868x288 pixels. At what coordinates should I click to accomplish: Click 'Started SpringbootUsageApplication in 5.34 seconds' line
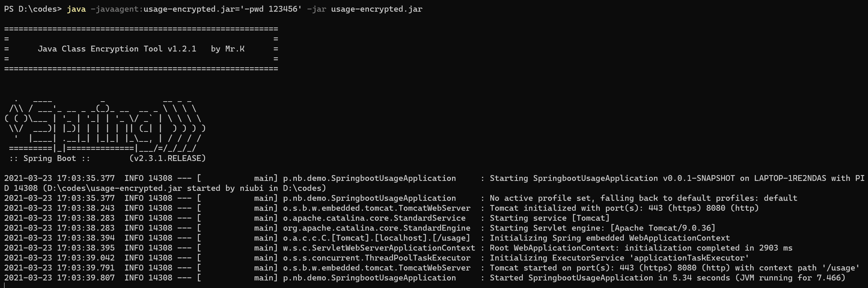click(667, 278)
